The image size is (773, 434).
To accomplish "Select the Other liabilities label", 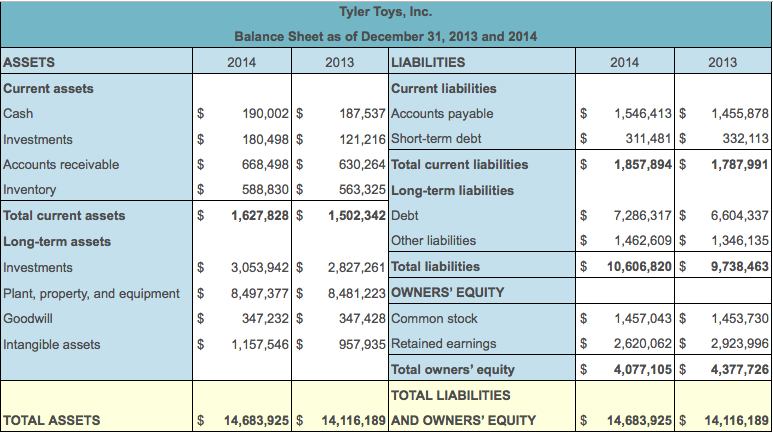I will (433, 241).
